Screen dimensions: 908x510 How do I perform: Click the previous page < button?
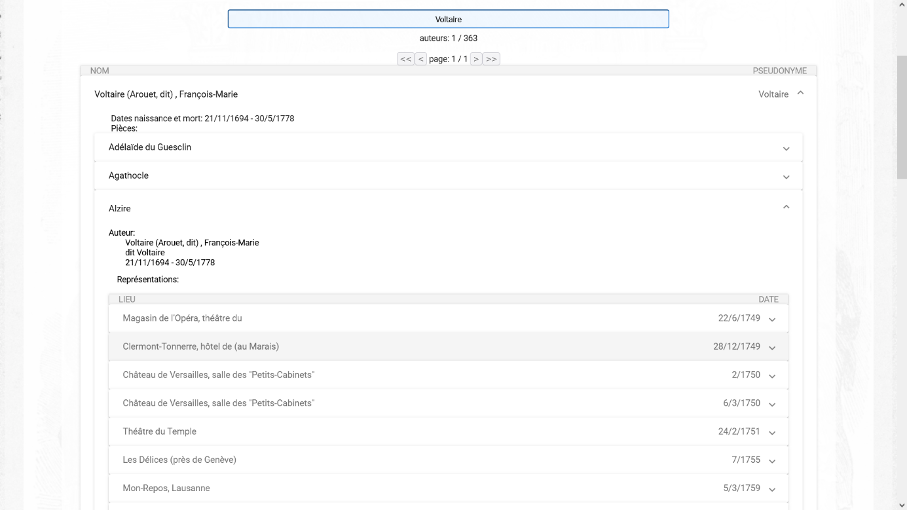(421, 59)
